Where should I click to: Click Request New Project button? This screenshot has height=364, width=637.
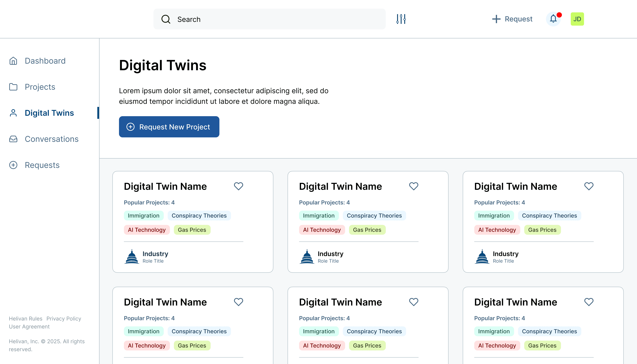(169, 127)
